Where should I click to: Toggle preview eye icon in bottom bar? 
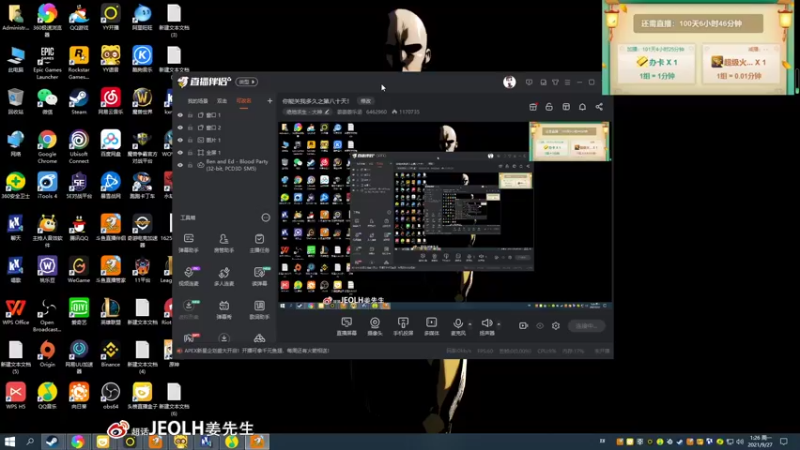[x=540, y=326]
